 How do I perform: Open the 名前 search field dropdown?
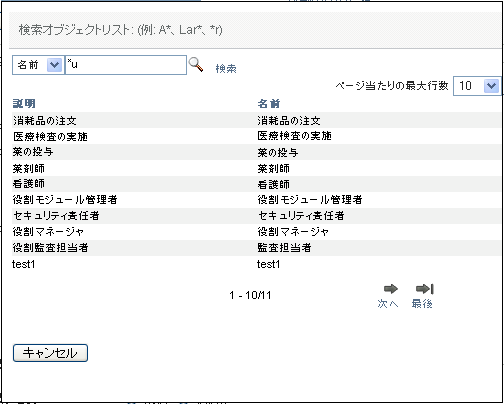pos(38,65)
